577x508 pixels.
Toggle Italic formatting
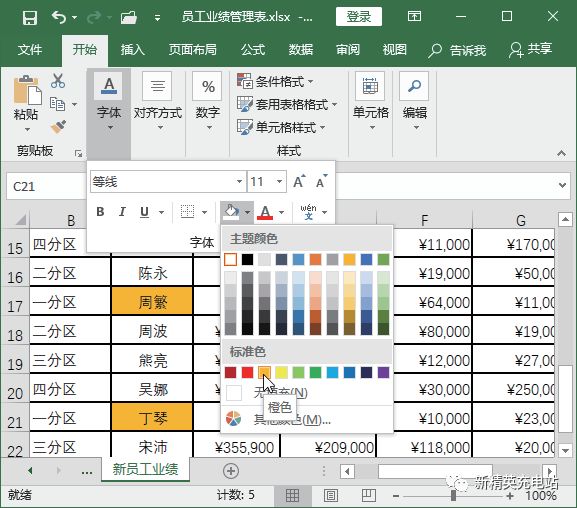click(122, 212)
